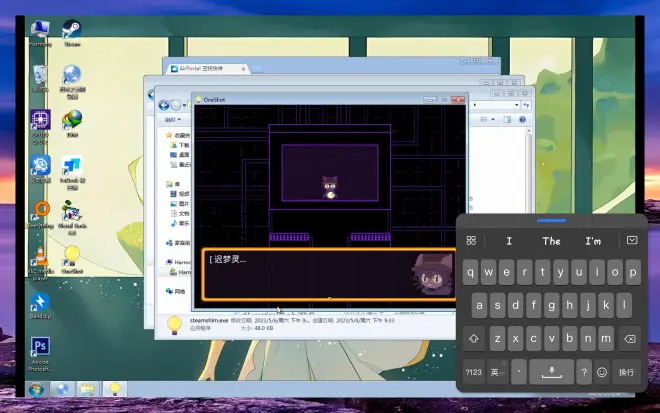
Task: Choose the "The" word suggestion
Action: (551, 241)
